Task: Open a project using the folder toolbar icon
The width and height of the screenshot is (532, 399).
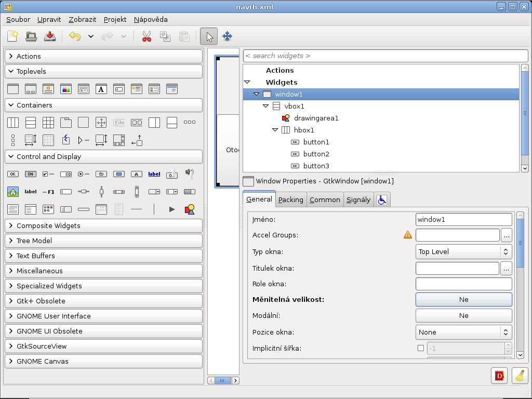Action: pos(31,36)
